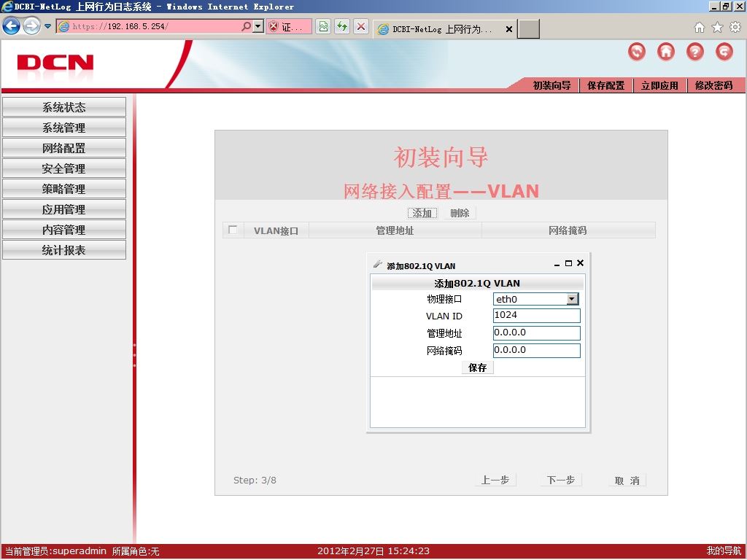Click the IE logo in window title bar

pos(7,7)
